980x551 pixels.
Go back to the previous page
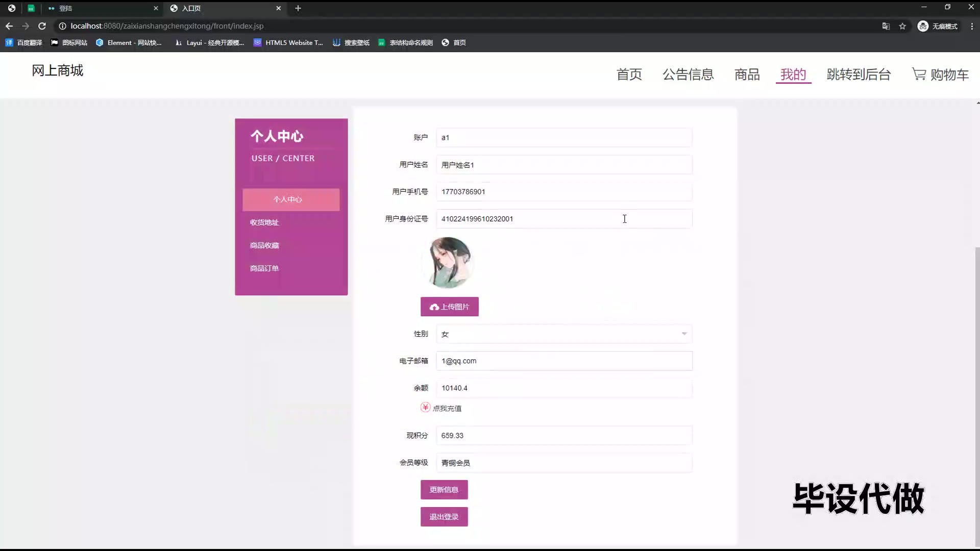tap(9, 26)
